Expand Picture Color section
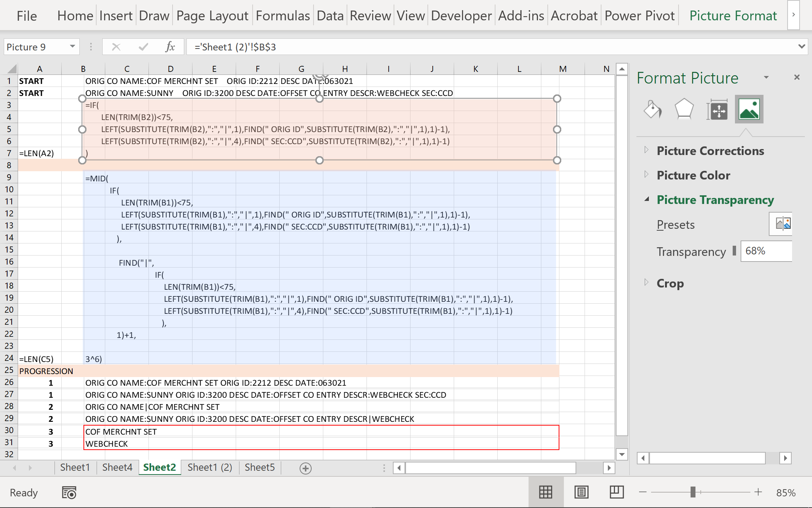Screen dimensions: 812x508 tap(646, 175)
